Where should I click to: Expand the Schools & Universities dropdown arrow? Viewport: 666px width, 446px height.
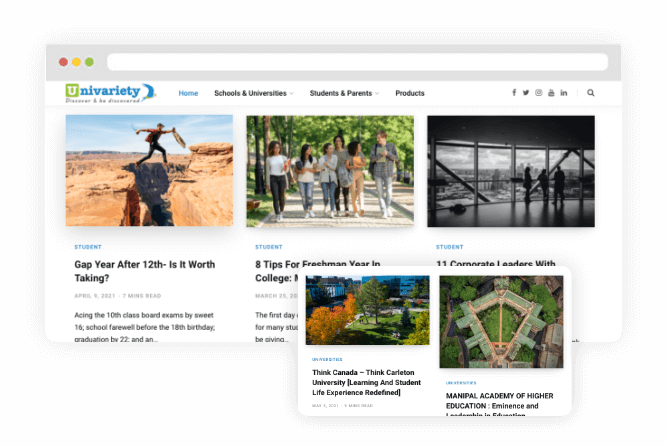pos(291,93)
